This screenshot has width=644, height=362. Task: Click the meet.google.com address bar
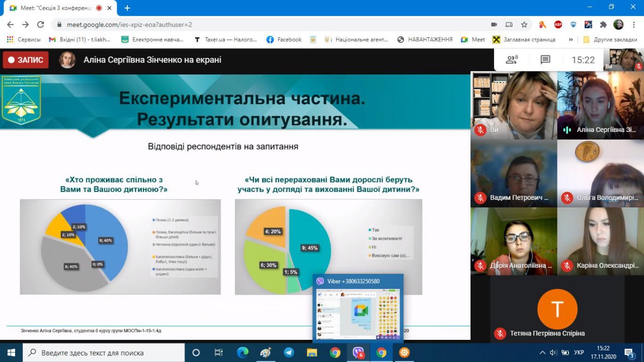click(x=252, y=25)
